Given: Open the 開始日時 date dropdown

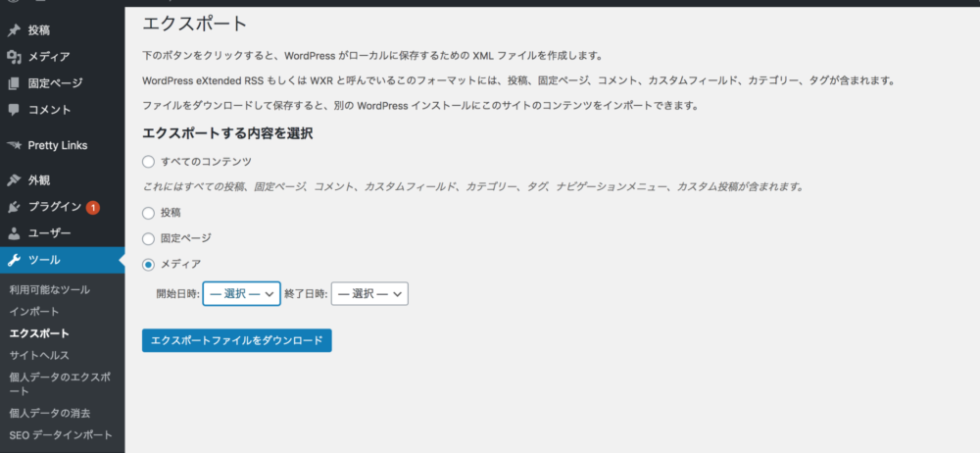Looking at the screenshot, I should [241, 293].
